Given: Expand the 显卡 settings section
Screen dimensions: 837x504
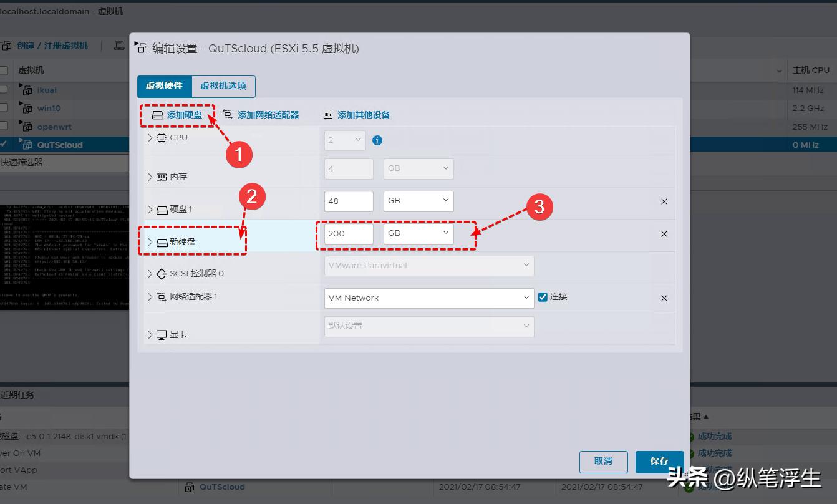Looking at the screenshot, I should (x=150, y=334).
